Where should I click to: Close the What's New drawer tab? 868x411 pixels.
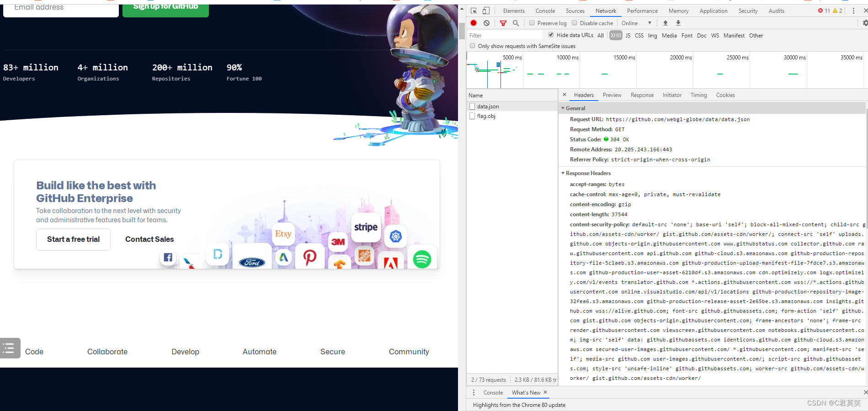click(x=545, y=392)
